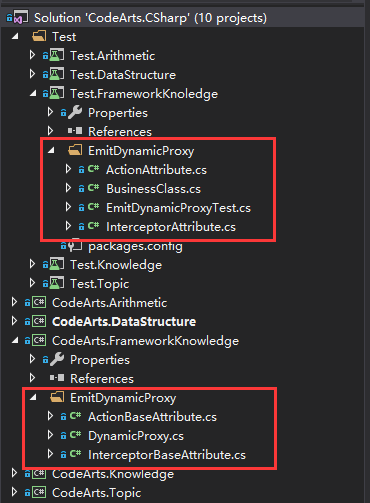The height and width of the screenshot is (503, 370).
Task: Expand the Test.DataStructure project node
Action: tap(32, 74)
